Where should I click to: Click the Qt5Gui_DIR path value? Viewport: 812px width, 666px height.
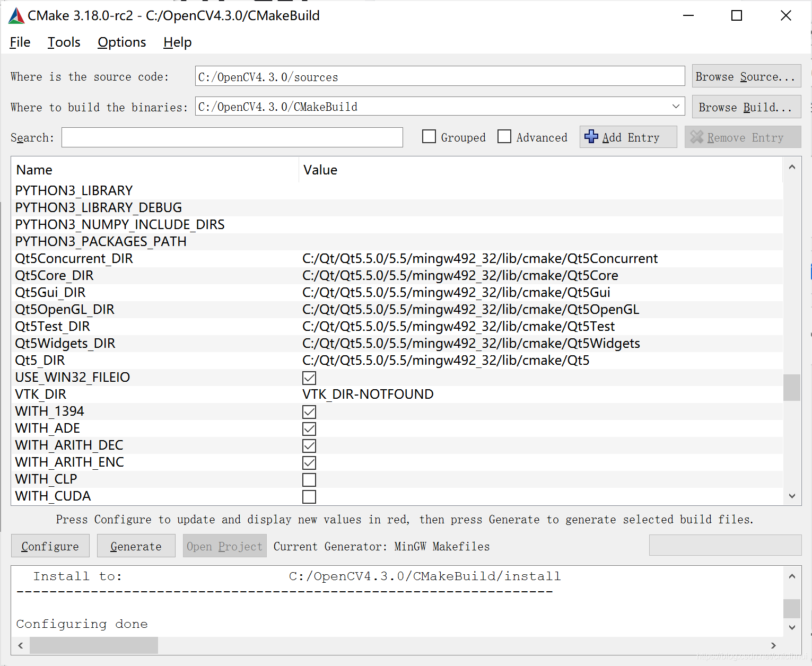pos(456,293)
